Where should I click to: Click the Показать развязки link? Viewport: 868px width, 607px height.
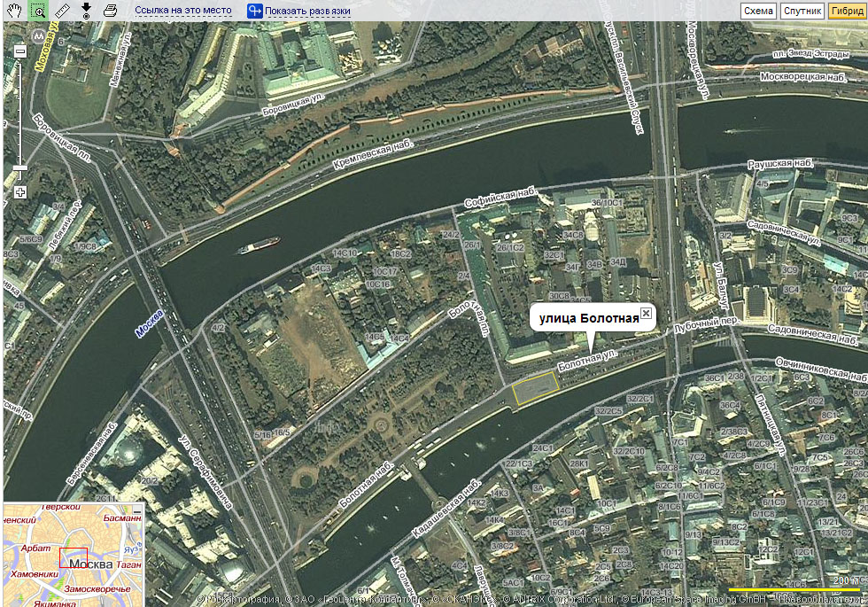307,12
